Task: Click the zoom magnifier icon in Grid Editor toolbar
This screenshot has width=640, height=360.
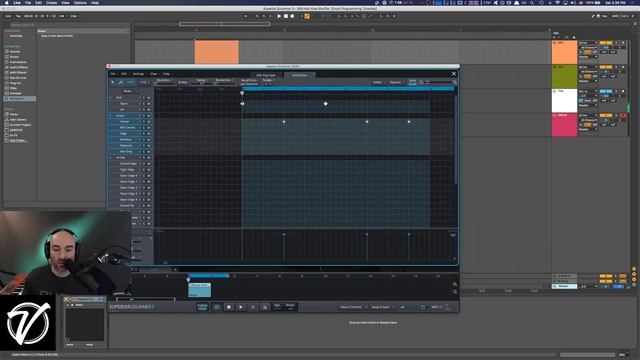Action: click(x=421, y=82)
